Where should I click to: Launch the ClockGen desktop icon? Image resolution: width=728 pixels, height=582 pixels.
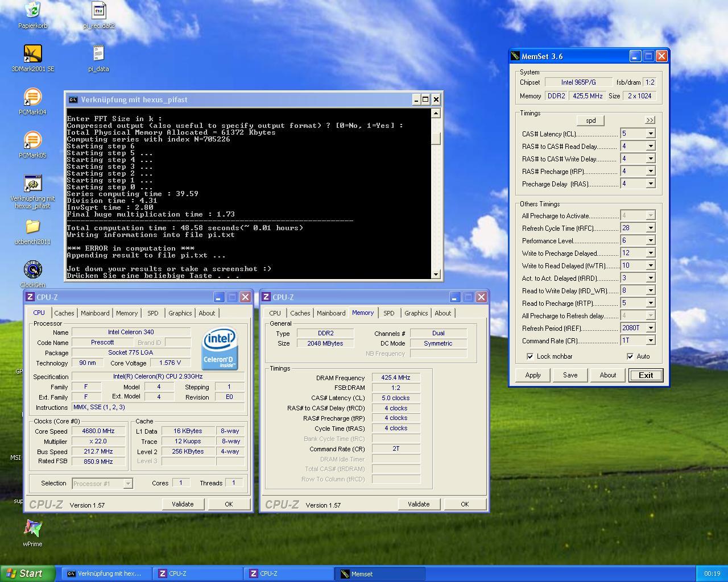pos(32,269)
